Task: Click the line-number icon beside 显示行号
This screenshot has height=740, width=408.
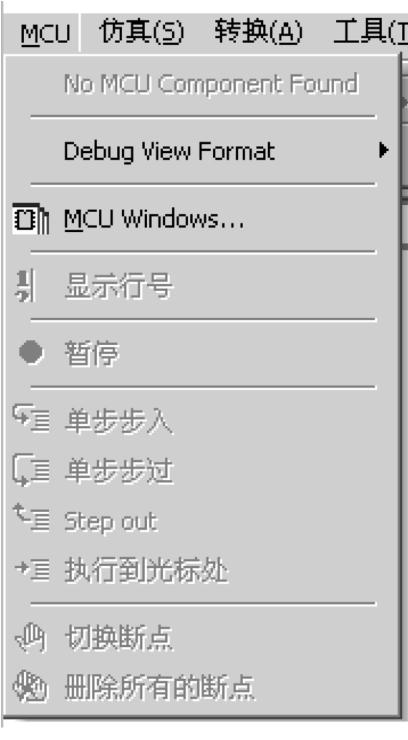Action: (x=25, y=286)
